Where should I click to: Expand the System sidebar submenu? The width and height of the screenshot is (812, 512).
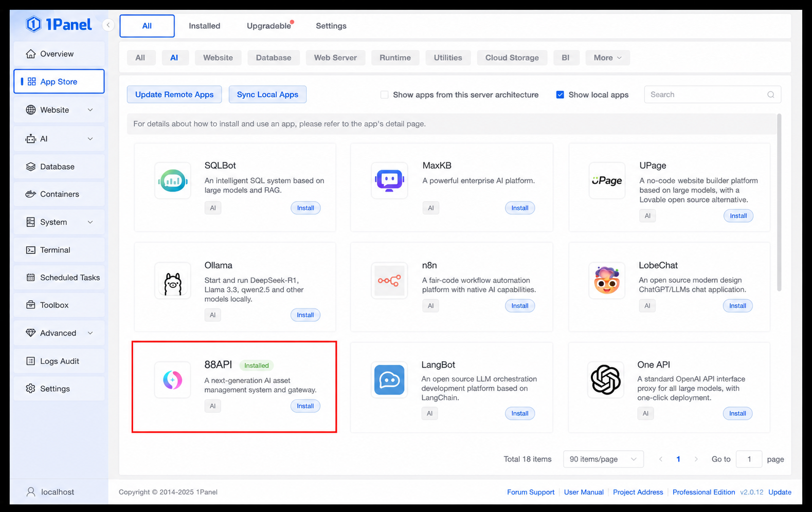91,222
